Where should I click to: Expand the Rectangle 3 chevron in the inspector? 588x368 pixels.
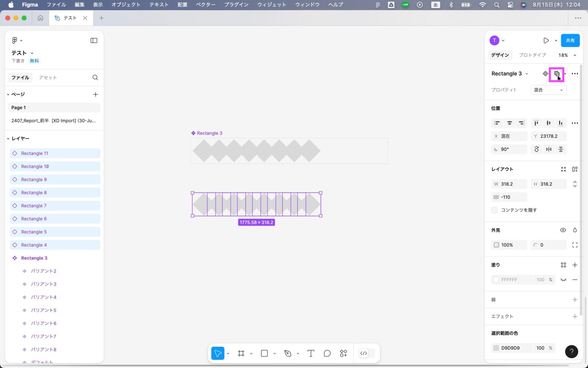tap(527, 73)
